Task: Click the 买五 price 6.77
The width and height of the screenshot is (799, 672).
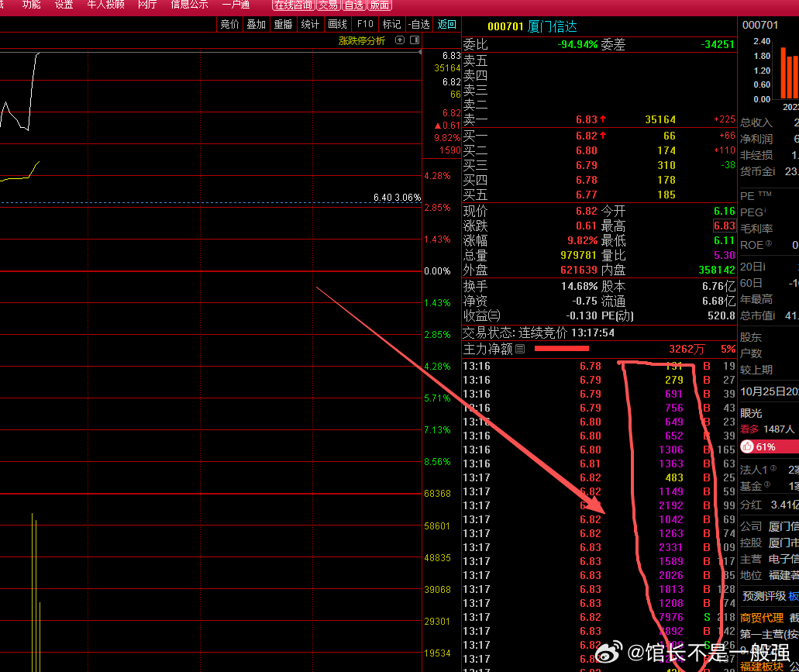Action: tap(587, 195)
